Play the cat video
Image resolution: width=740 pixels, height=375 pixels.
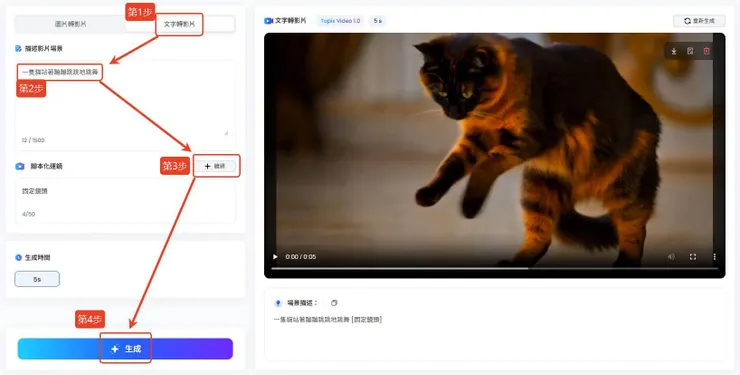pos(275,257)
